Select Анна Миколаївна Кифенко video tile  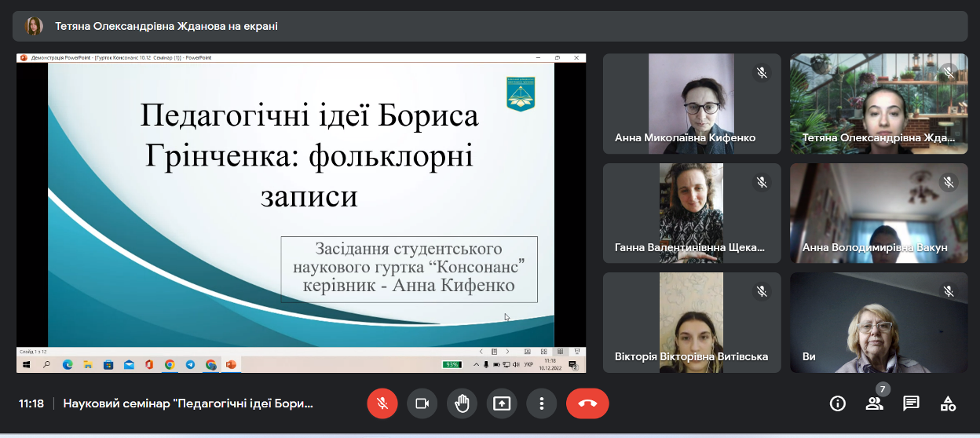[x=691, y=104]
